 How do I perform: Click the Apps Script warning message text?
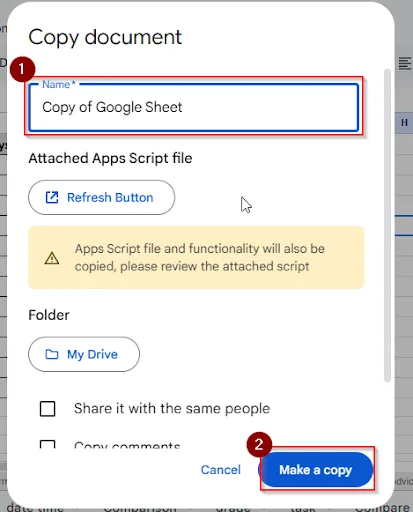point(200,257)
